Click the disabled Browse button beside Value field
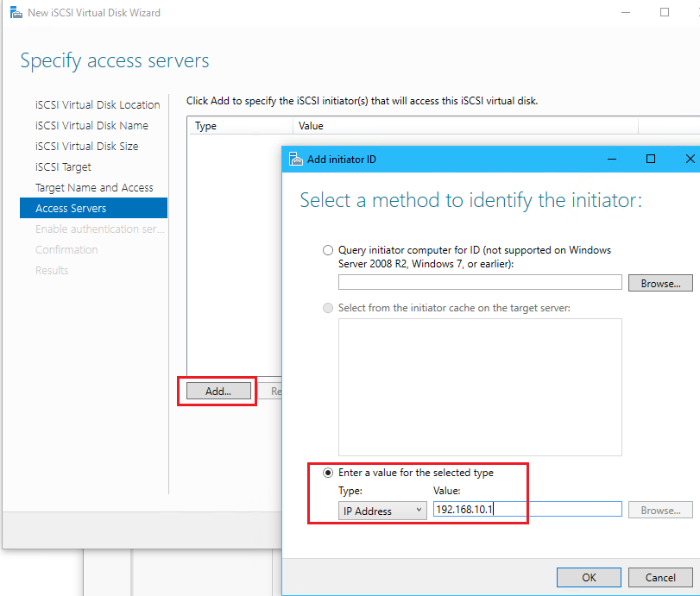The width and height of the screenshot is (700, 596). [660, 511]
